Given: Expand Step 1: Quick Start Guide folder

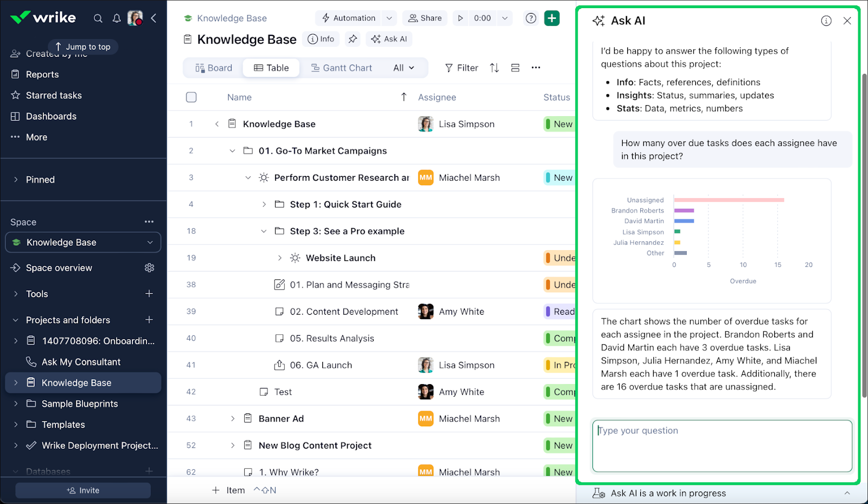Looking at the screenshot, I should (264, 205).
